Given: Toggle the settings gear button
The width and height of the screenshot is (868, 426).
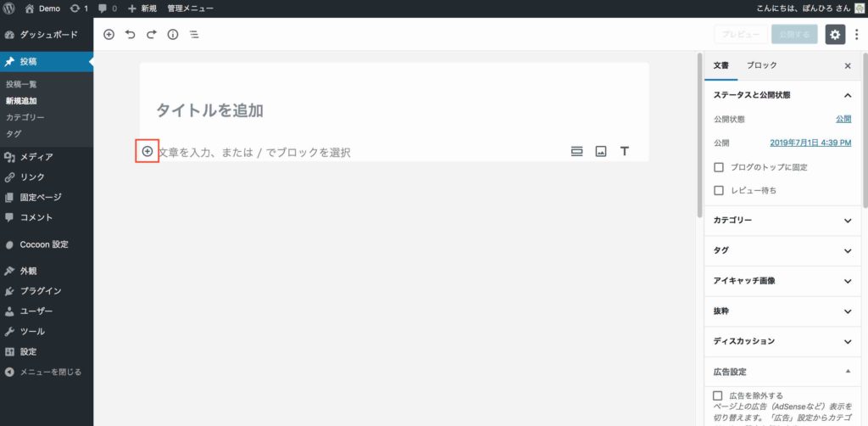Looking at the screenshot, I should pos(835,34).
